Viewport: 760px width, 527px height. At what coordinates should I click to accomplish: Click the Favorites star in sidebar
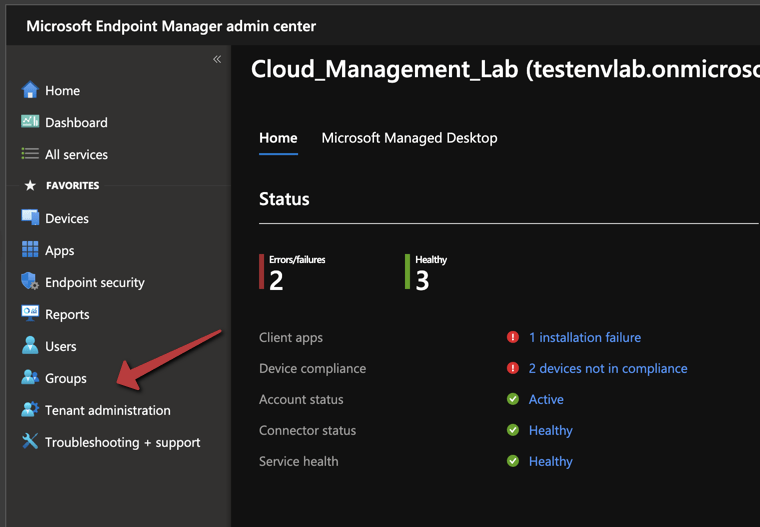click(x=30, y=186)
